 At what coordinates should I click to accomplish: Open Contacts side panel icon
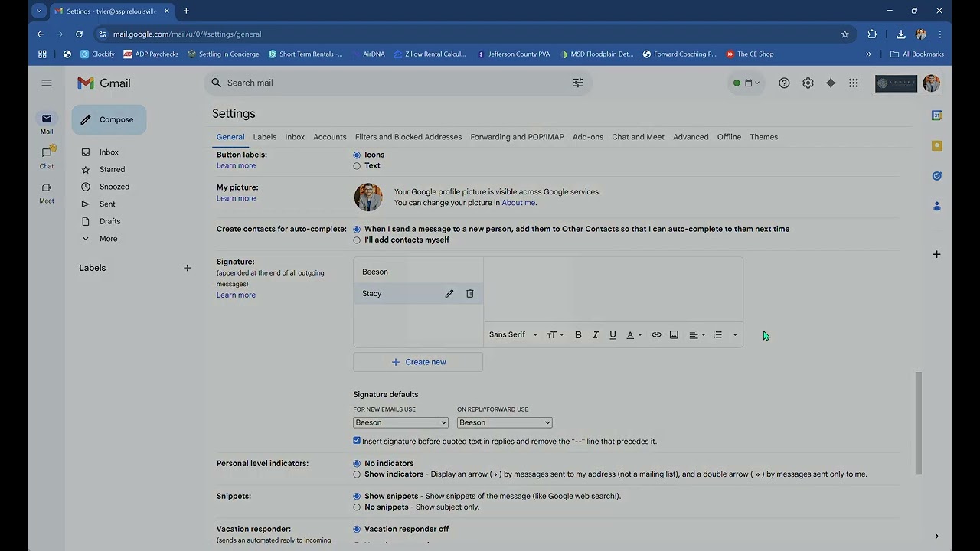(x=936, y=207)
